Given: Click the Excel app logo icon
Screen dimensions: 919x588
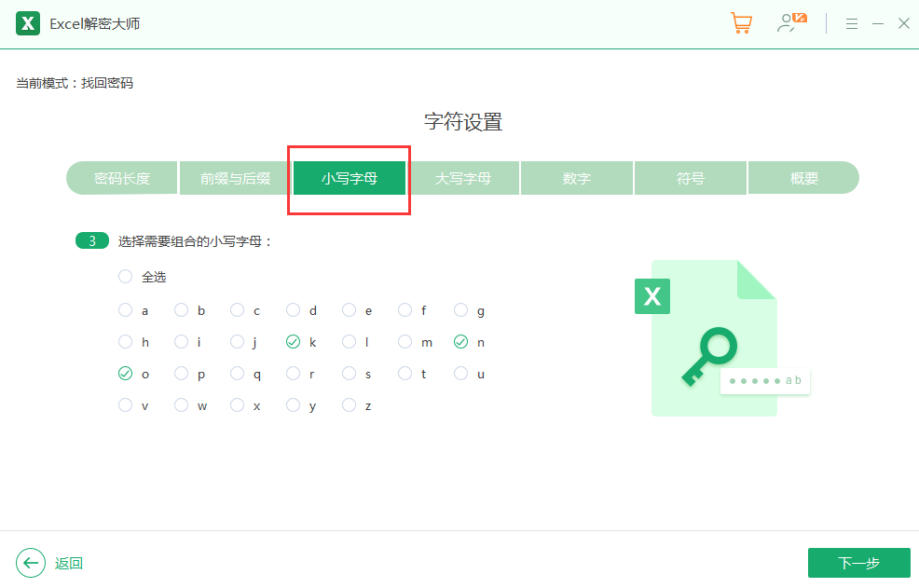Looking at the screenshot, I should point(28,23).
